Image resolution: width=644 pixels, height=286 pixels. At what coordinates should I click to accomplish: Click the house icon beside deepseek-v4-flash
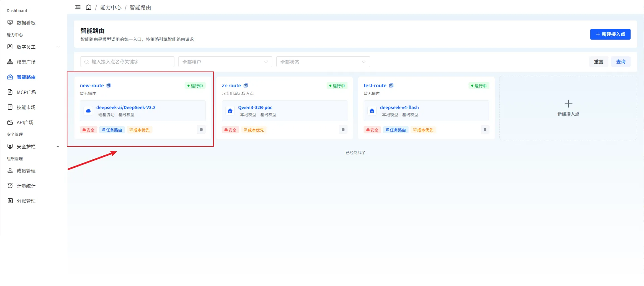[x=372, y=111]
